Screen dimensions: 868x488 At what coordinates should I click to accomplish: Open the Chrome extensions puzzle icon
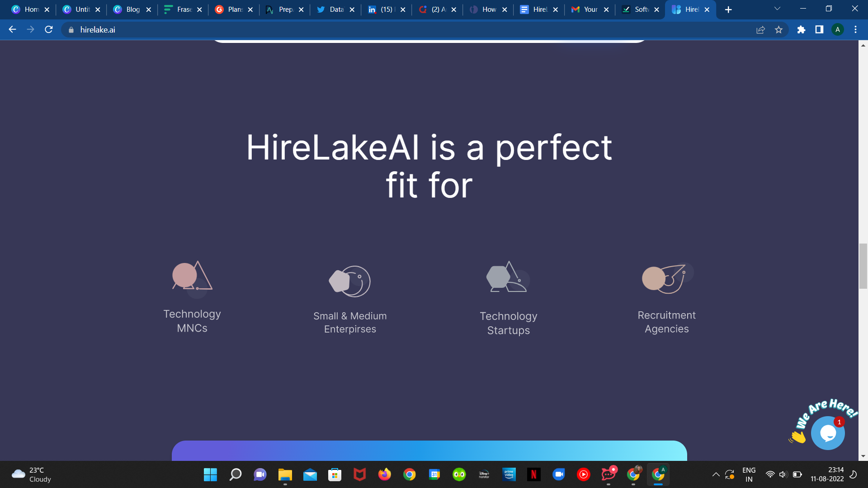coord(801,29)
